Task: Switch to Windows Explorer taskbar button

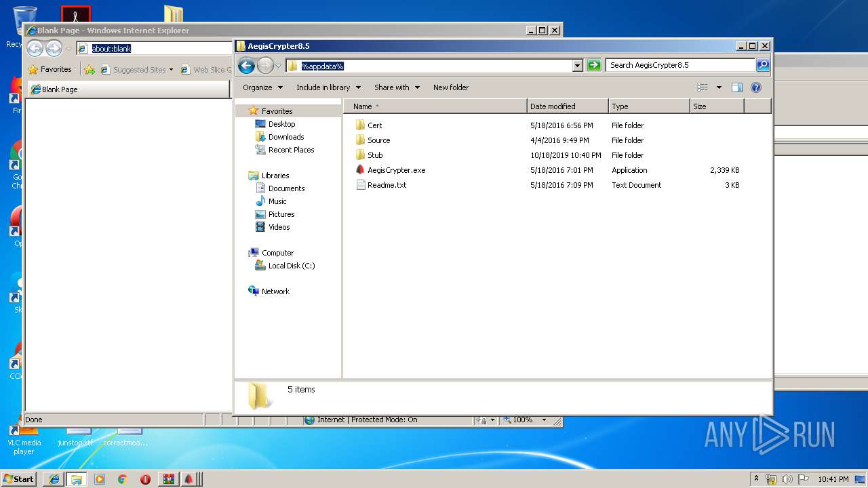Action: (77, 479)
